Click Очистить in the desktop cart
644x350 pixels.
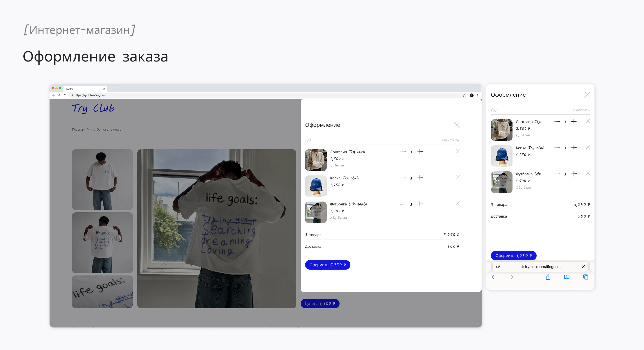(450, 140)
